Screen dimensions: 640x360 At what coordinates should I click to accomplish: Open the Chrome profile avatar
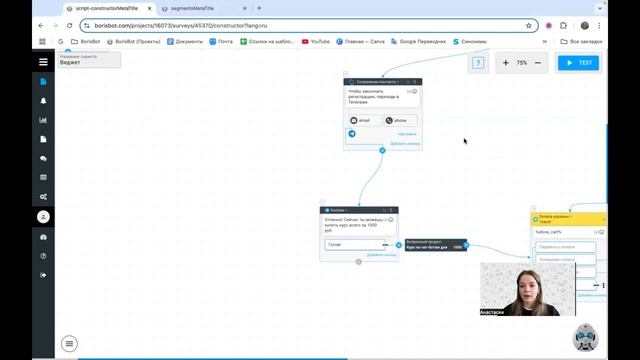point(584,25)
